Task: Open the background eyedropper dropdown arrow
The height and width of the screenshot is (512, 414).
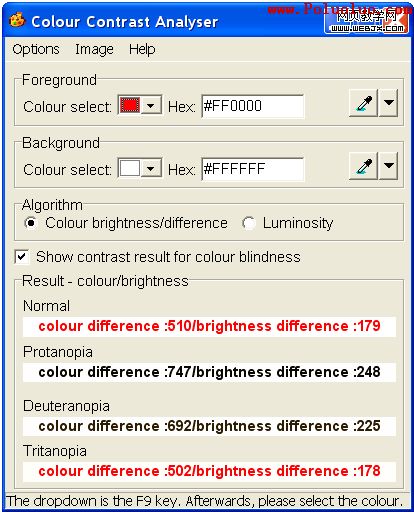Action: click(388, 166)
